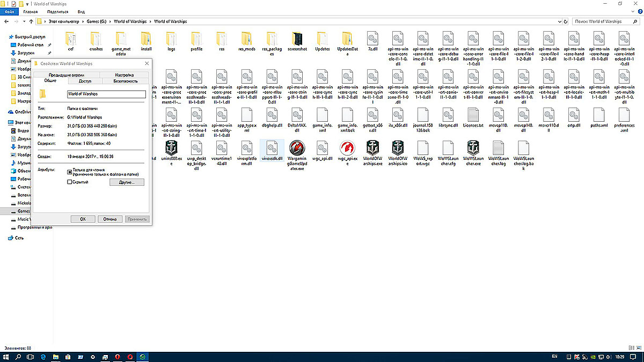
Task: Navigate back in Explorer
Action: (6, 21)
